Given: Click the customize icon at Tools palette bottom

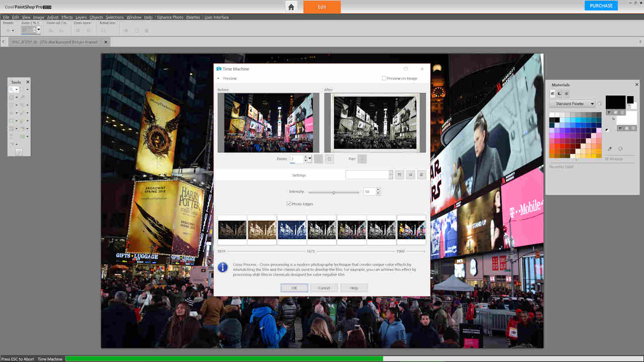Looking at the screenshot, I should (19, 152).
